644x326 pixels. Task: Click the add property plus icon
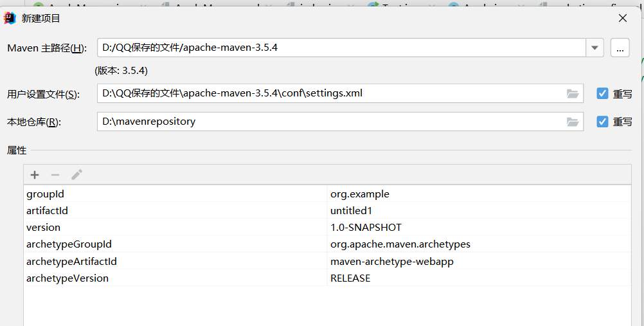pos(35,175)
